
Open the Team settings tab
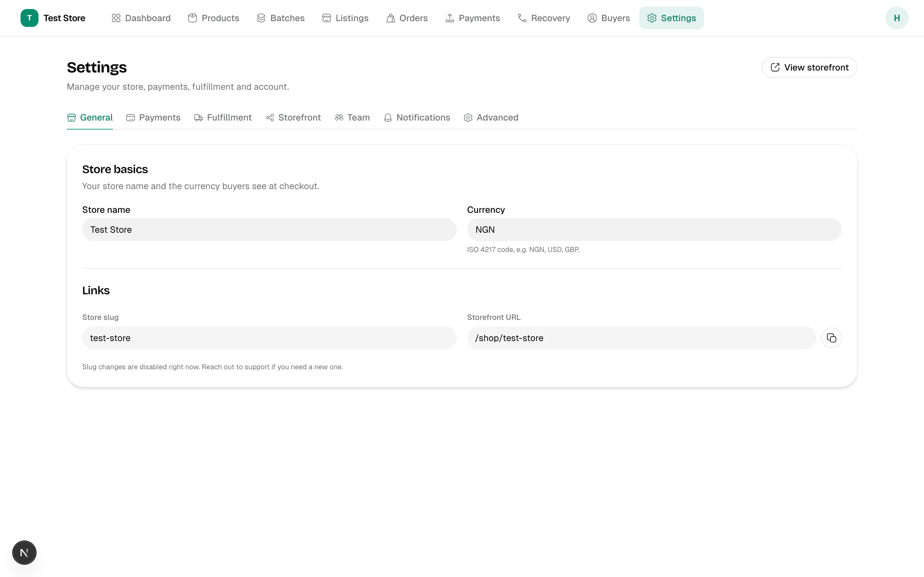tap(352, 118)
